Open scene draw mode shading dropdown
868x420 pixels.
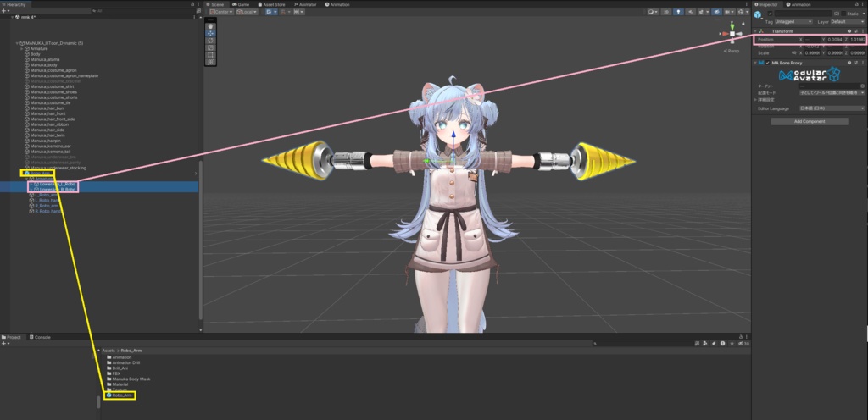click(654, 12)
